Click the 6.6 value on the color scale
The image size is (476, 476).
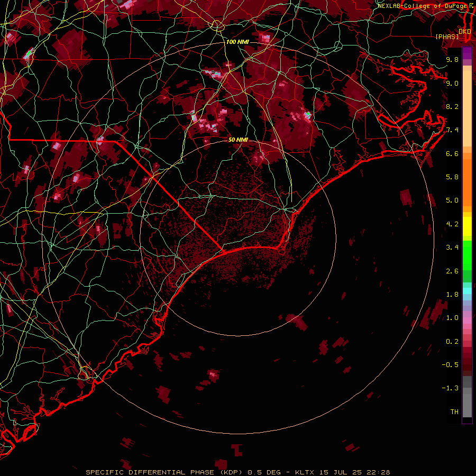pos(452,153)
